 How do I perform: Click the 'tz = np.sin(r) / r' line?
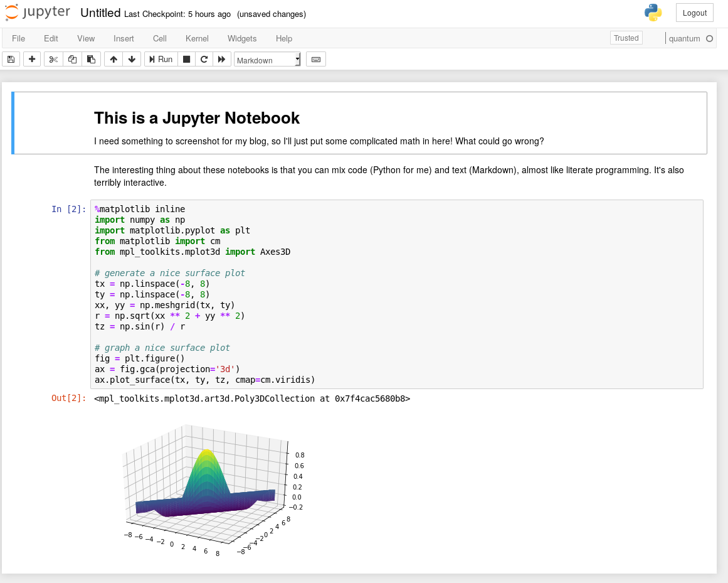pos(140,326)
